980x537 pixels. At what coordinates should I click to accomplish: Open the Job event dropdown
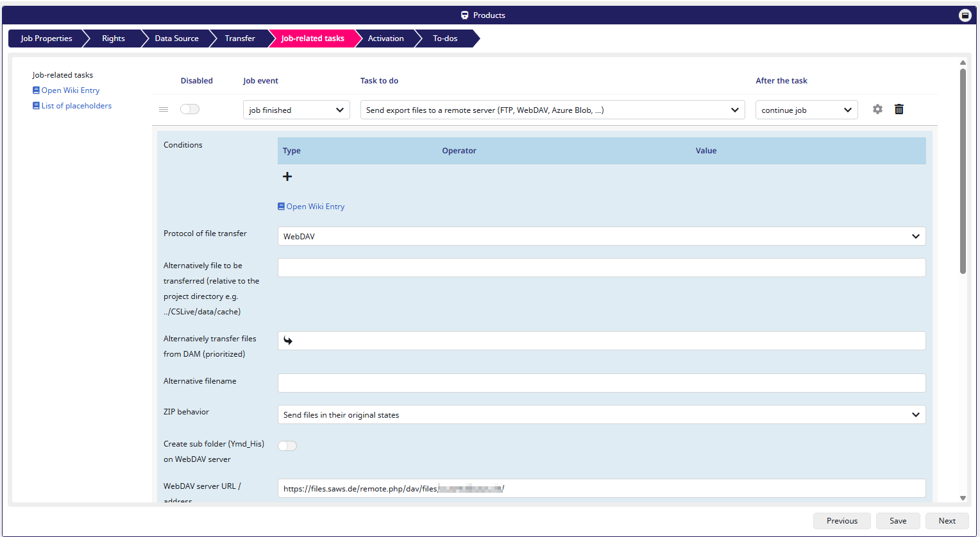coord(296,110)
